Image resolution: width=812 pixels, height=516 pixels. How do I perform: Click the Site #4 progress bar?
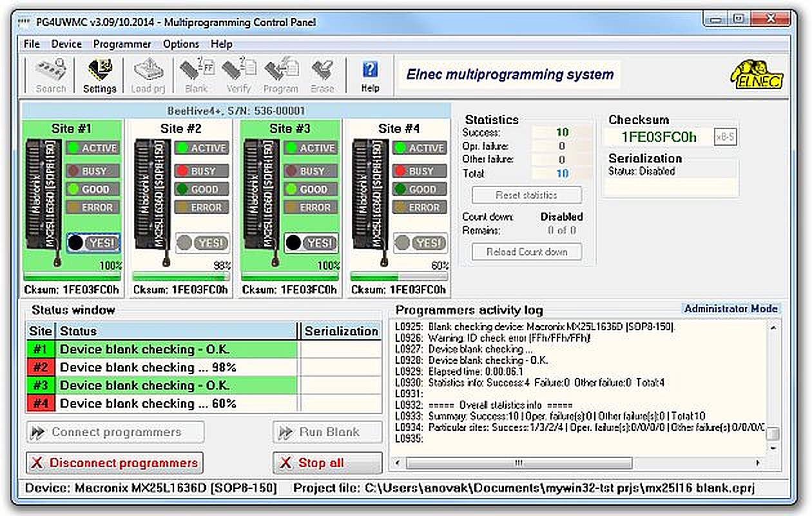point(400,276)
